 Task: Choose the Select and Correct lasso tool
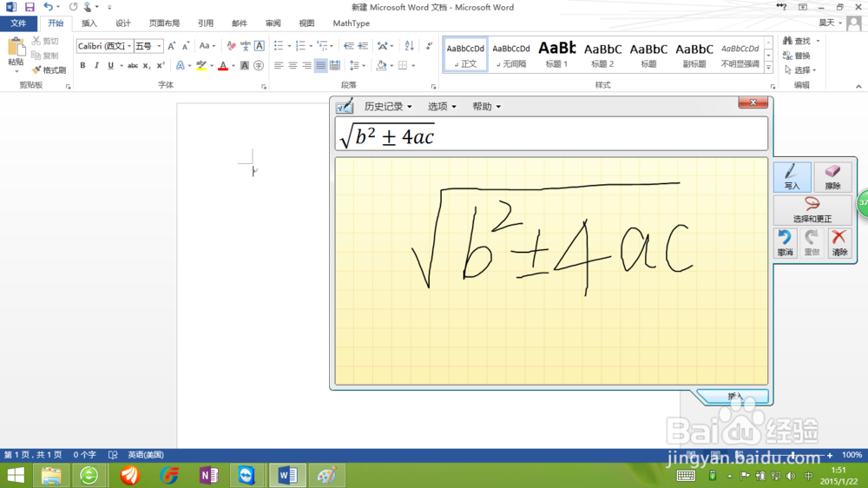(x=812, y=210)
